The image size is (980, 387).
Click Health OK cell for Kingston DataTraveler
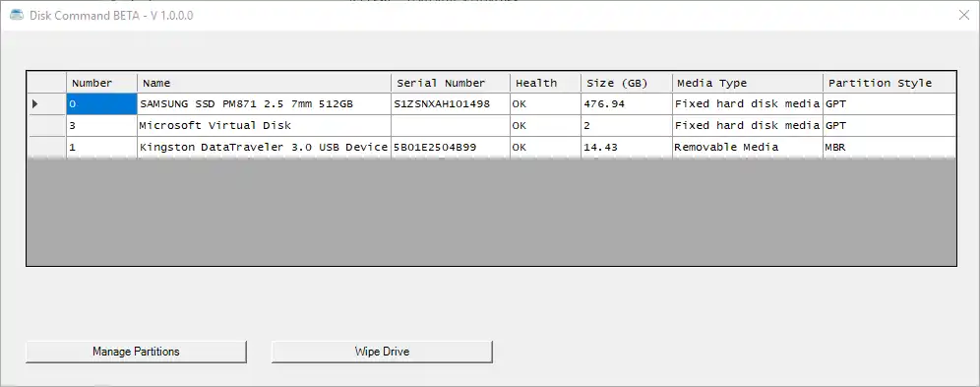coord(545,147)
